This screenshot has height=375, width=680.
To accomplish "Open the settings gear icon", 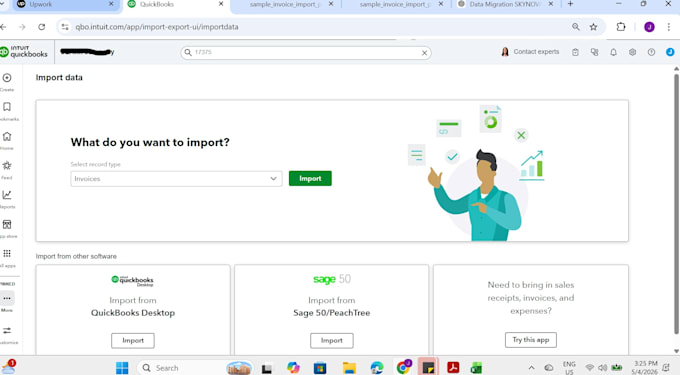I will (632, 52).
